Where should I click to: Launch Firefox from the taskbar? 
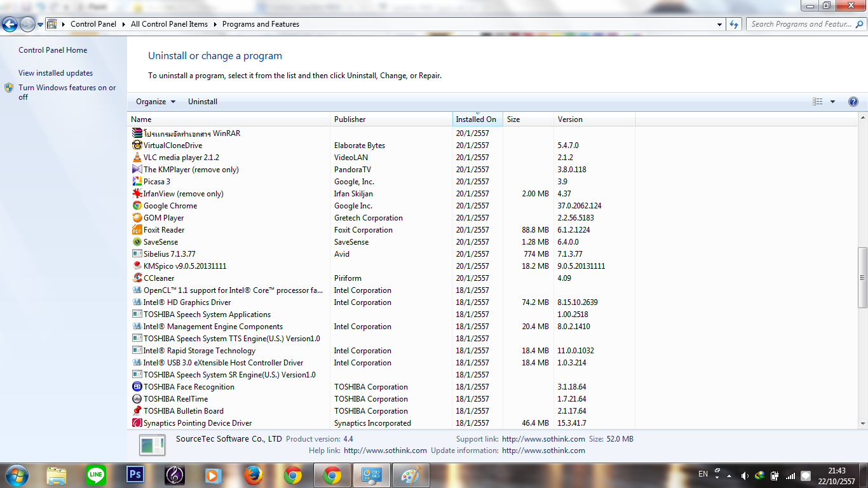click(x=254, y=475)
